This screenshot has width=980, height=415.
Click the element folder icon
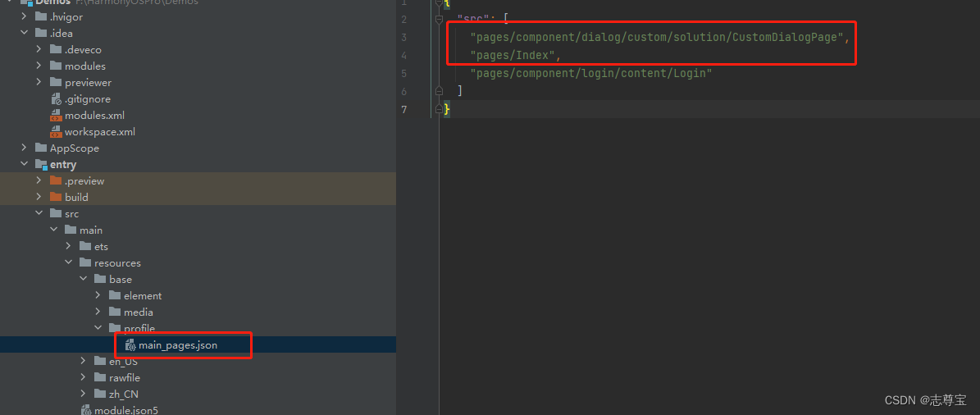tap(115, 295)
